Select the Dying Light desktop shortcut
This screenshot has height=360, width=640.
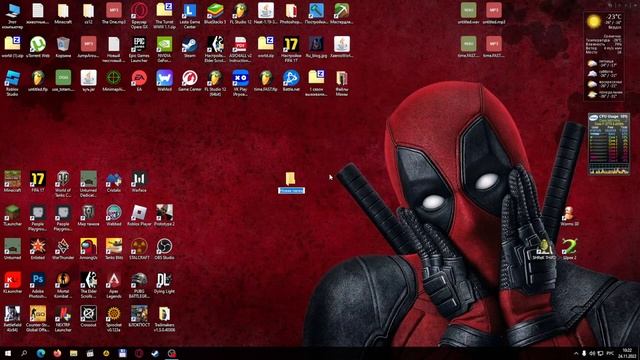point(164,283)
